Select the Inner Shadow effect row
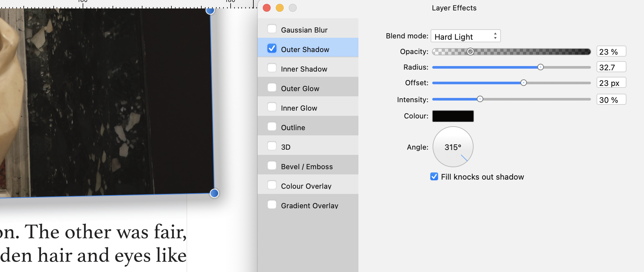The height and width of the screenshot is (272, 644). click(x=308, y=67)
